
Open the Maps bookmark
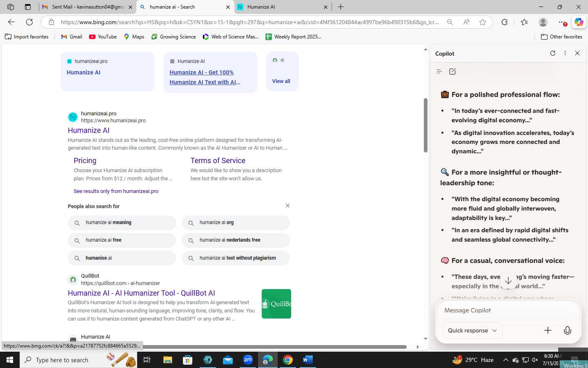pos(134,37)
